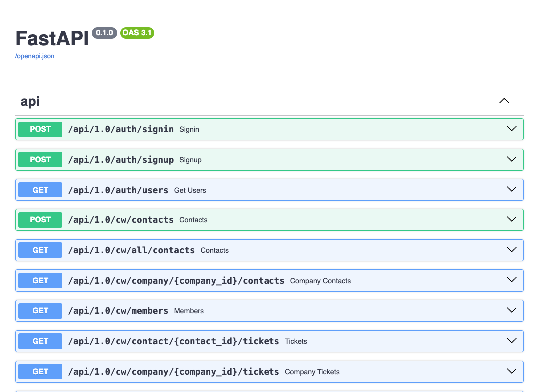Image resolution: width=539 pixels, height=392 pixels.
Task: Expand the POST /api/1.0/cw/contacts chevron
Action: pyautogui.click(x=512, y=219)
